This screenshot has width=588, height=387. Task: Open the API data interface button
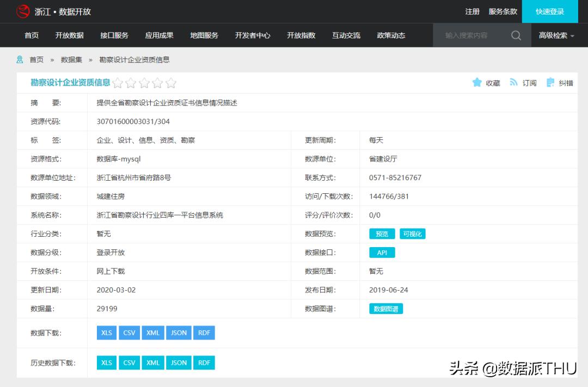click(382, 252)
